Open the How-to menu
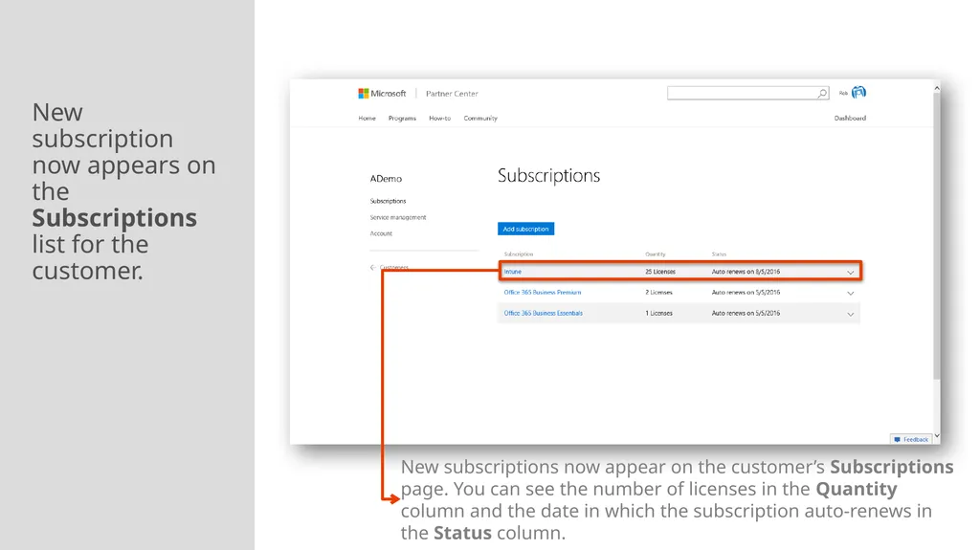 439,118
